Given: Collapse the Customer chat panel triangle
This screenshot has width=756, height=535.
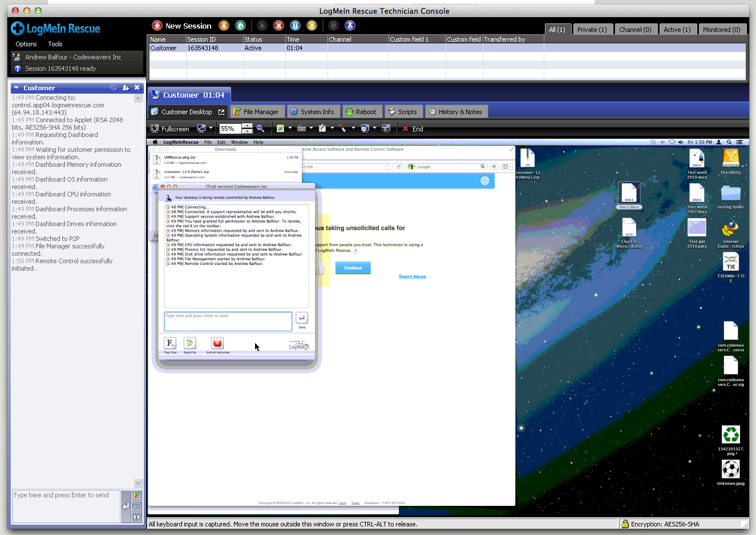Looking at the screenshot, I should 17,88.
